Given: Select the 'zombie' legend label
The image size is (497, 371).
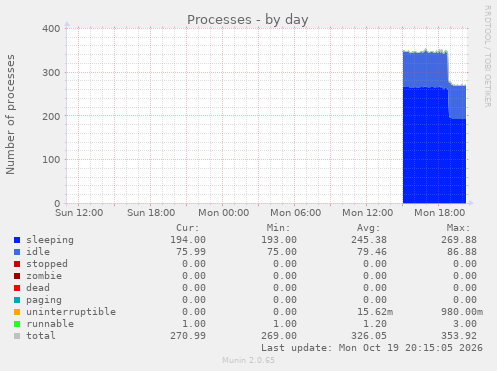Looking at the screenshot, I should pos(44,276).
